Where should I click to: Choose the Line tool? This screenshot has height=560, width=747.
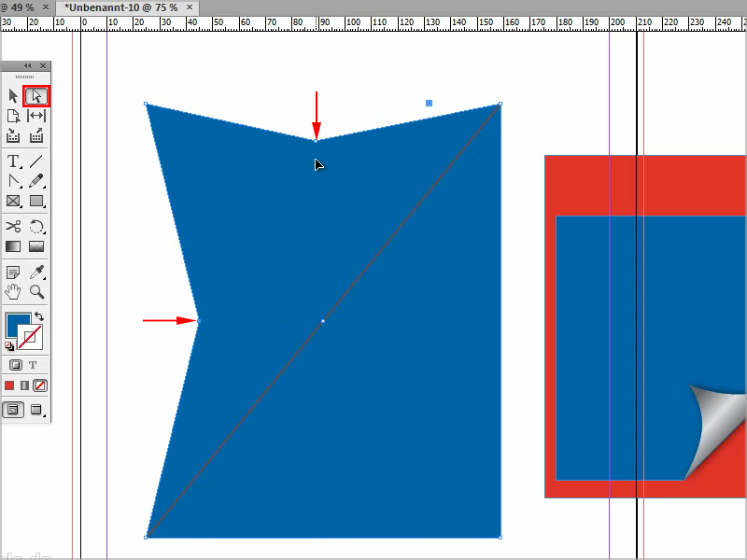pyautogui.click(x=36, y=161)
